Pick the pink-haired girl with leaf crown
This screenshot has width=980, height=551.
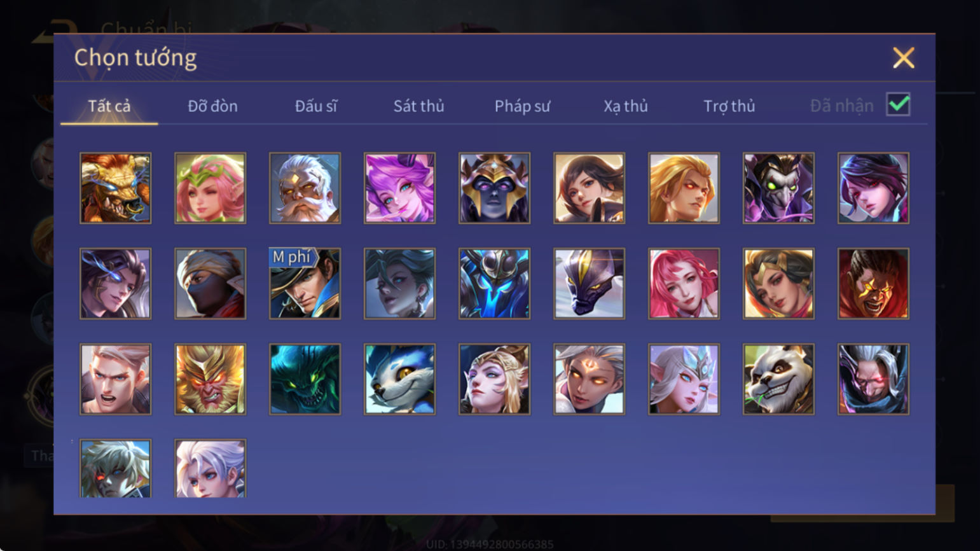tap(210, 188)
